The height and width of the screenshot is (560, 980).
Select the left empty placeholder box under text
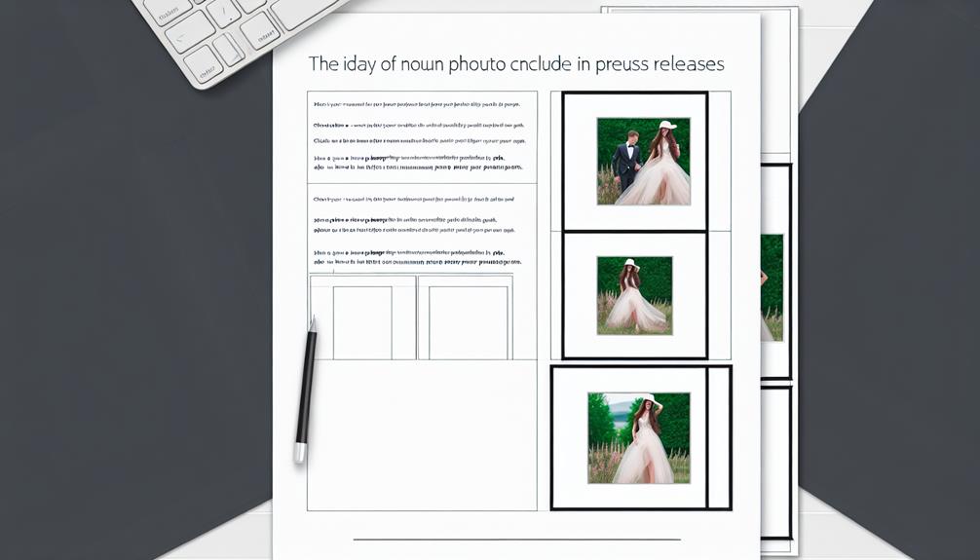pos(362,322)
